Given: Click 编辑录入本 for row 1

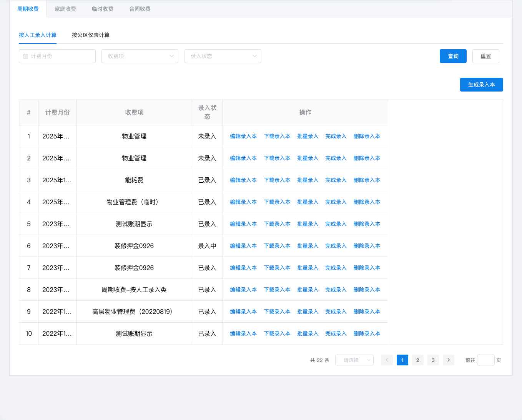Looking at the screenshot, I should [243, 136].
